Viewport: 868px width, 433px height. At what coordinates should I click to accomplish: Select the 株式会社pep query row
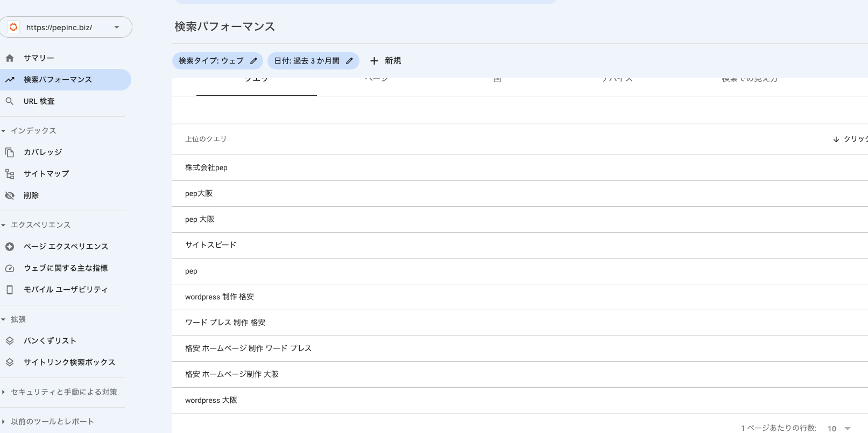tap(520, 168)
